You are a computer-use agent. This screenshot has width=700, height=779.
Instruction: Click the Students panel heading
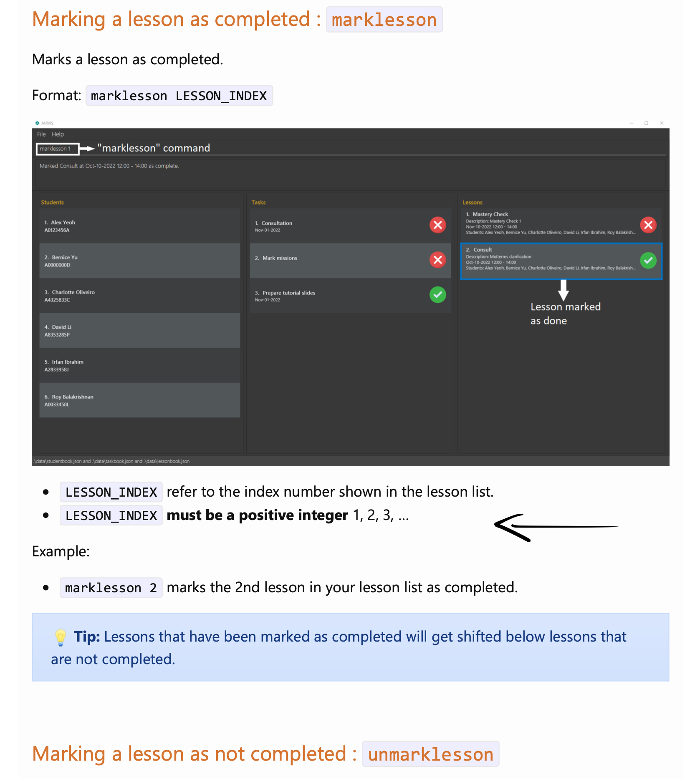click(x=52, y=203)
